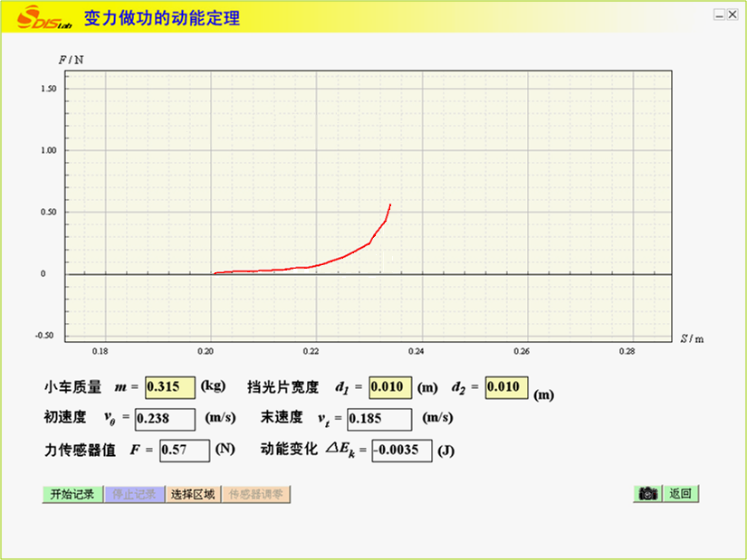Click the initial velocity v0 field
The width and height of the screenshot is (747, 560).
click(x=165, y=419)
